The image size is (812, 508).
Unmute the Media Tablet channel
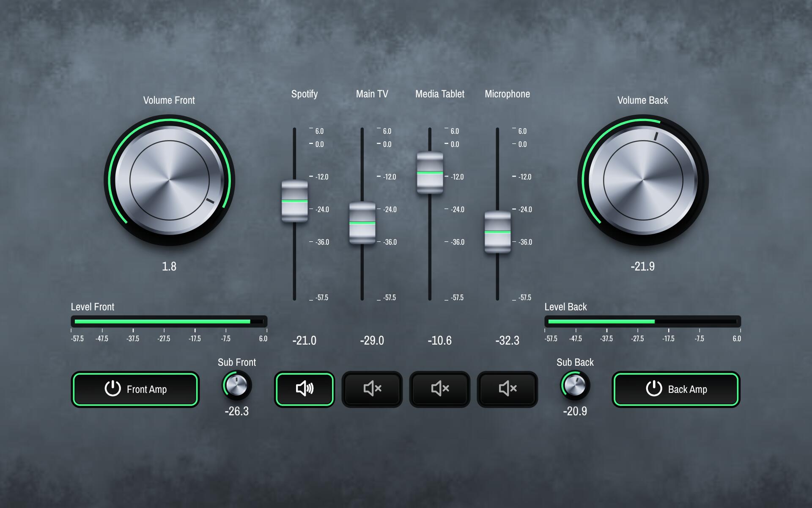click(439, 389)
